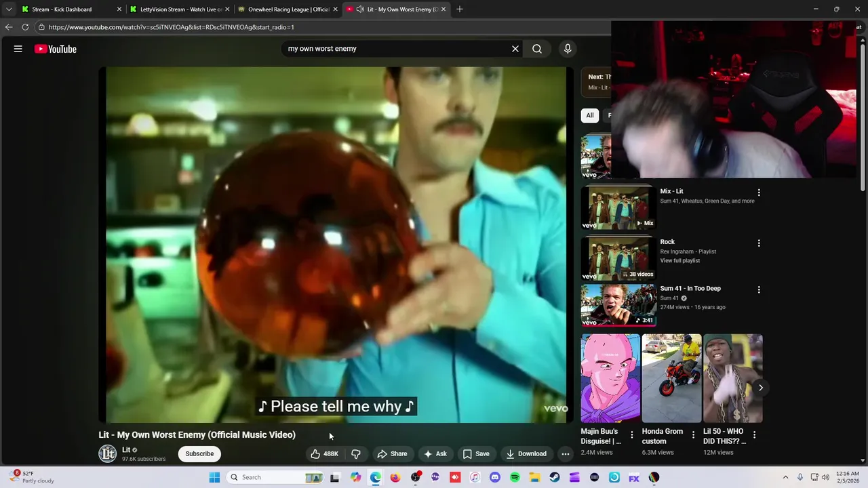The width and height of the screenshot is (868, 488).
Task: Subscribe to the Lit channel
Action: [x=199, y=454]
